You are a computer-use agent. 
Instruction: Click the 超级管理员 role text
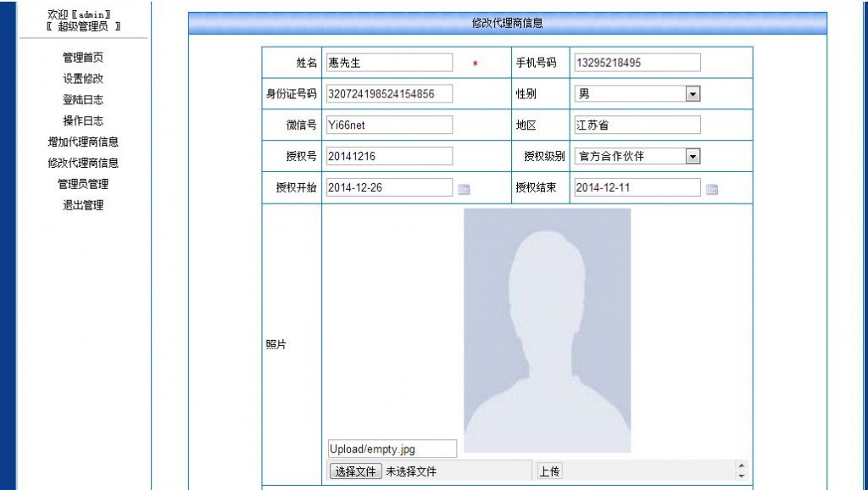[82, 26]
